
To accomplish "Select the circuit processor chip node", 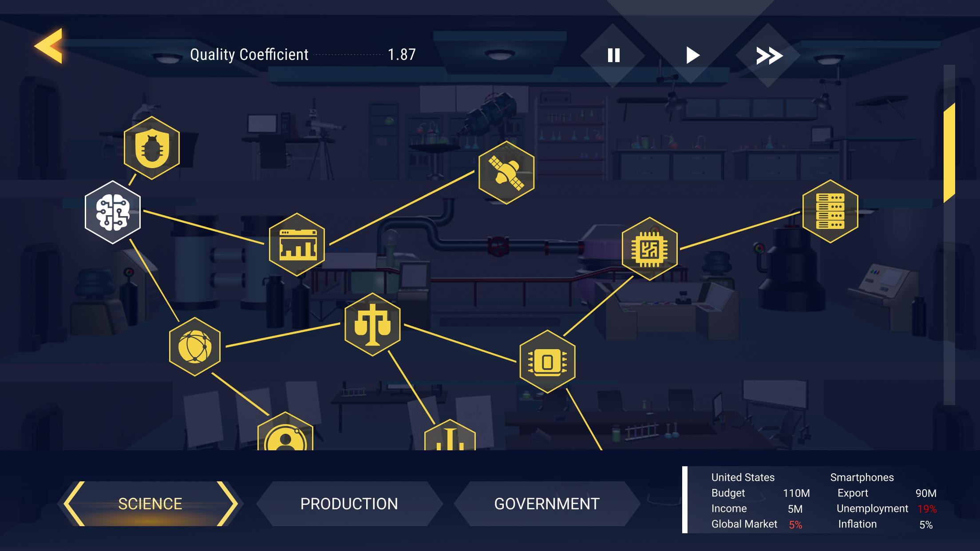I will pyautogui.click(x=650, y=248).
